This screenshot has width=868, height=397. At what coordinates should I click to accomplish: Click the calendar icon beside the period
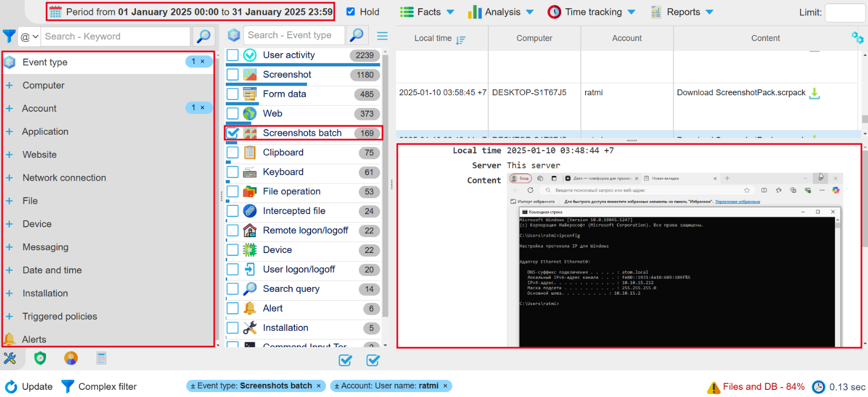pyautogui.click(x=55, y=12)
